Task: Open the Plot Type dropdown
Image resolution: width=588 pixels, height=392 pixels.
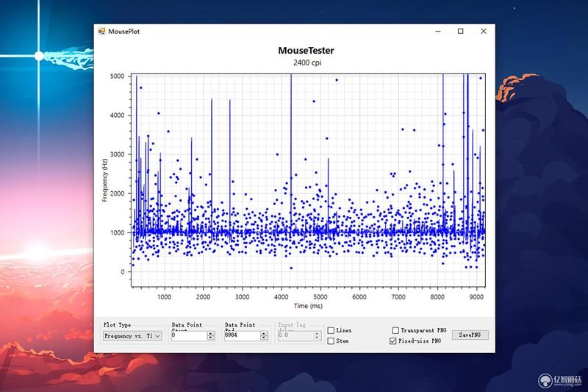Action: coord(132,335)
